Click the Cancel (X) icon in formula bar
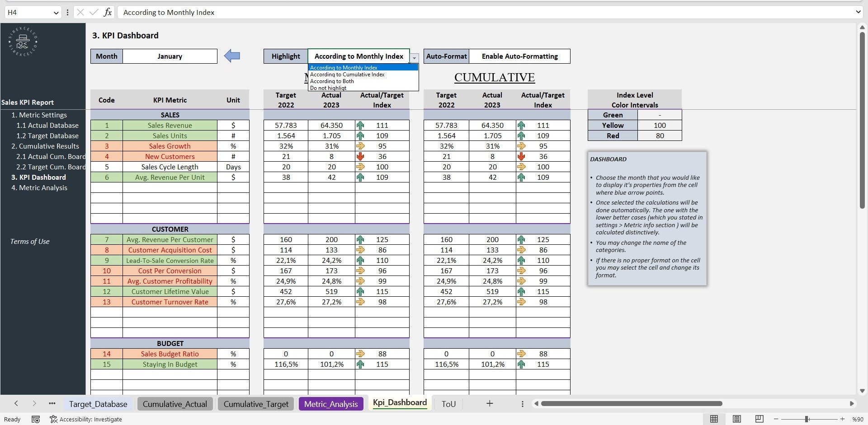868x425 pixels. [x=80, y=12]
